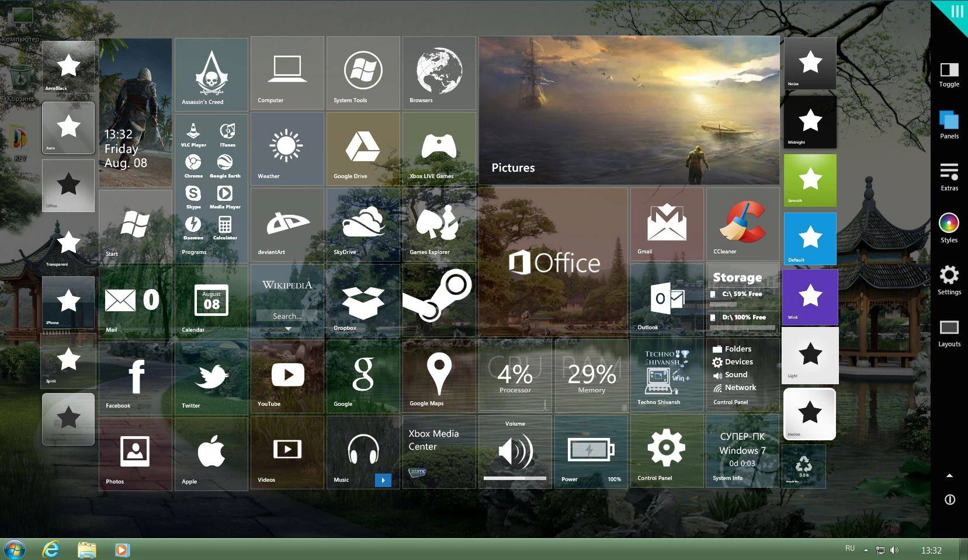Open Xbox LIVE Games tile

[439, 149]
